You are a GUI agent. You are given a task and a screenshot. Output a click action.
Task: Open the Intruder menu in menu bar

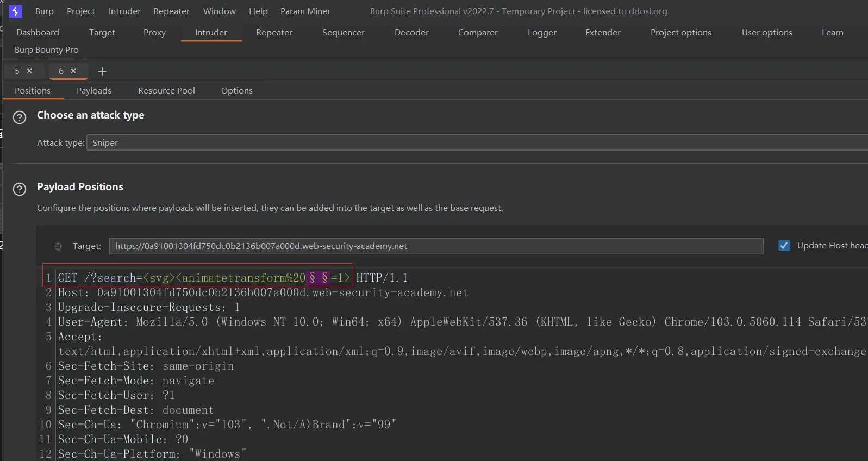point(124,11)
